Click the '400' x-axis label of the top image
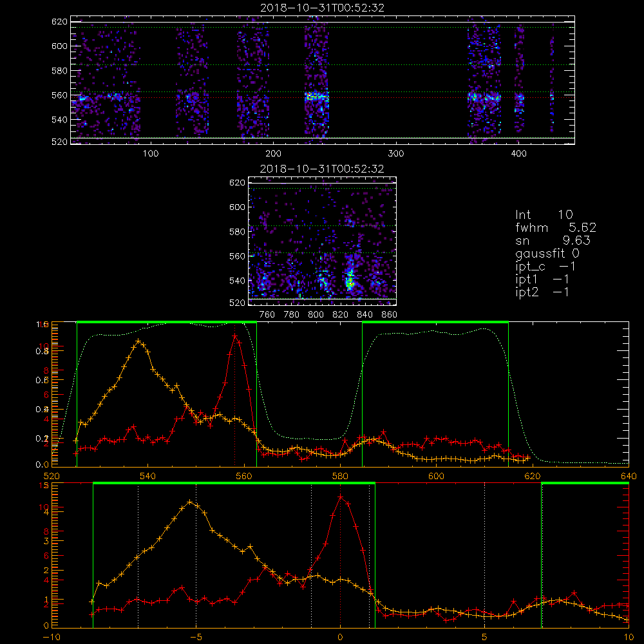Viewport: 644px width, 644px height. click(x=518, y=154)
